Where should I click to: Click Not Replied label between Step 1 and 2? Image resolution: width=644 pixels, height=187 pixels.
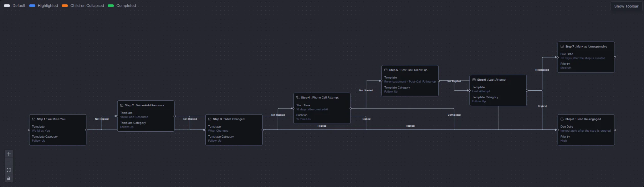pyautogui.click(x=102, y=119)
